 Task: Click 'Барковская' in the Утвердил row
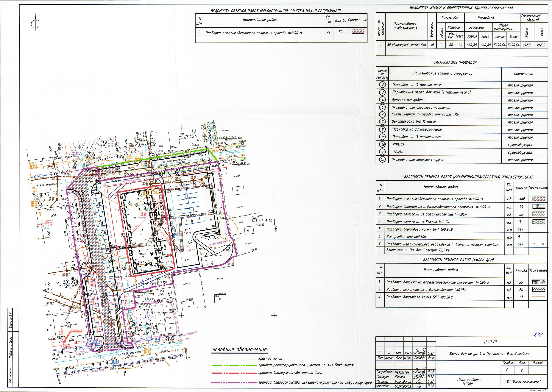click(403, 386)
